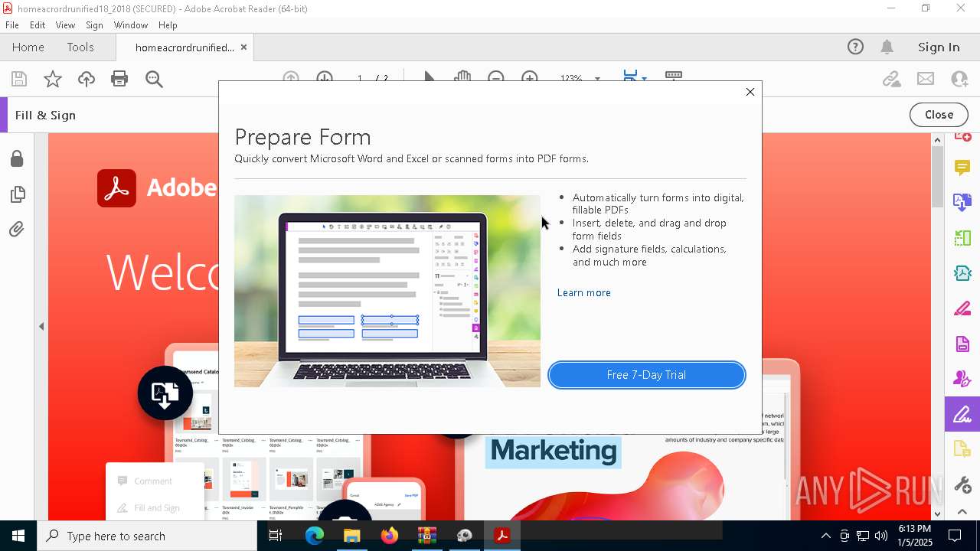
Task: Switch to the Home tab
Action: click(28, 47)
